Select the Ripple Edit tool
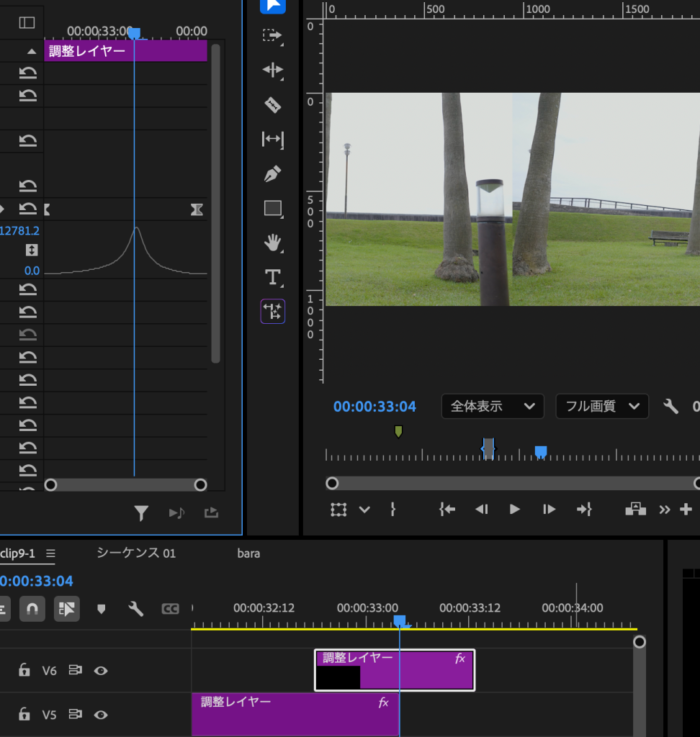Screen dimensions: 700x737 [x=272, y=70]
